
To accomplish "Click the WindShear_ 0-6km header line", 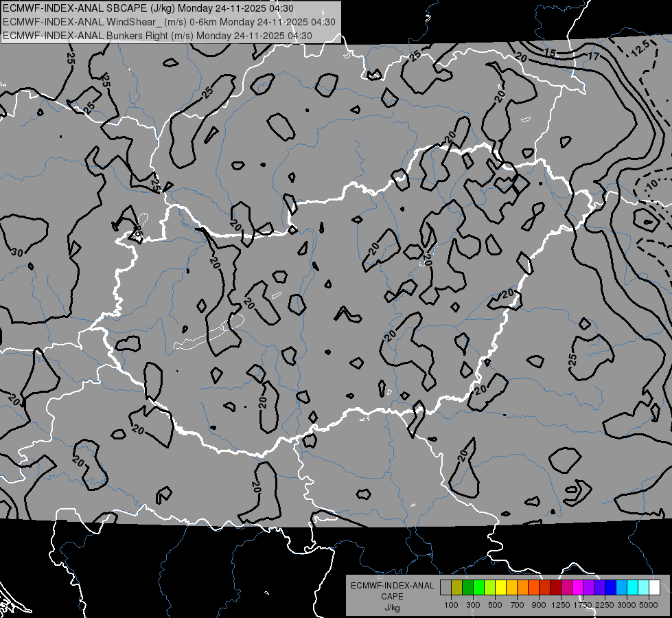I will pos(169,22).
